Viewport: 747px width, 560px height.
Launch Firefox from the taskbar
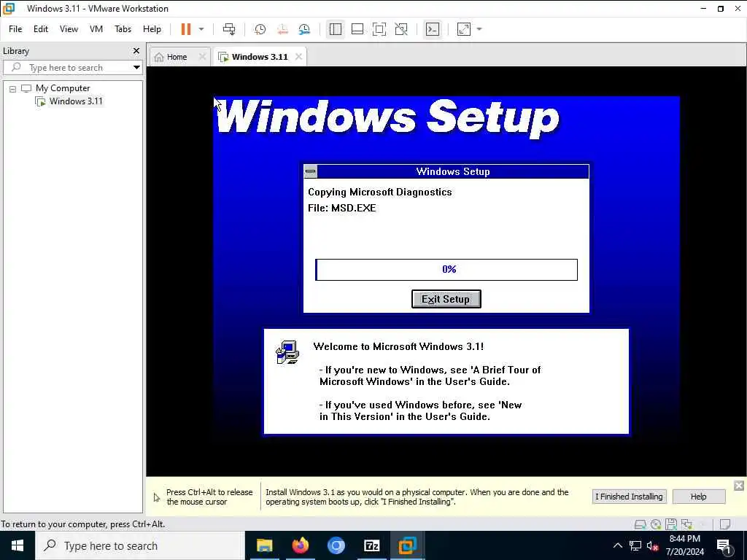[300, 545]
